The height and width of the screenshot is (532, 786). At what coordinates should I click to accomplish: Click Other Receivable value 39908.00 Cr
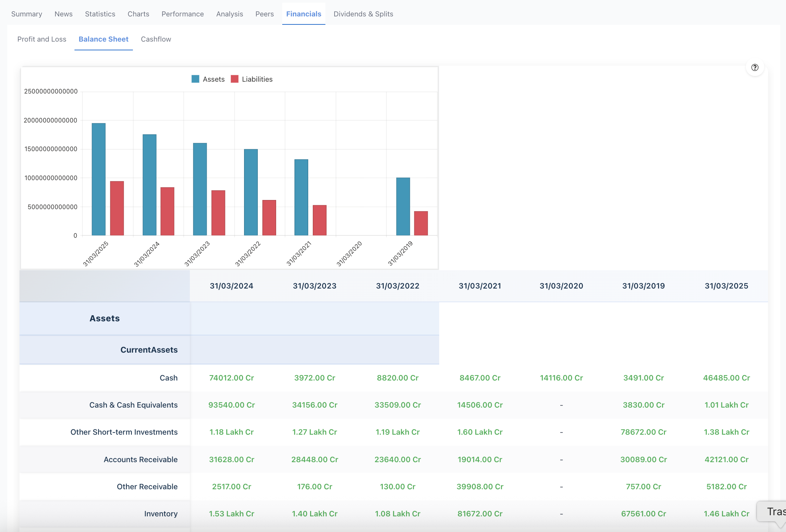480,487
